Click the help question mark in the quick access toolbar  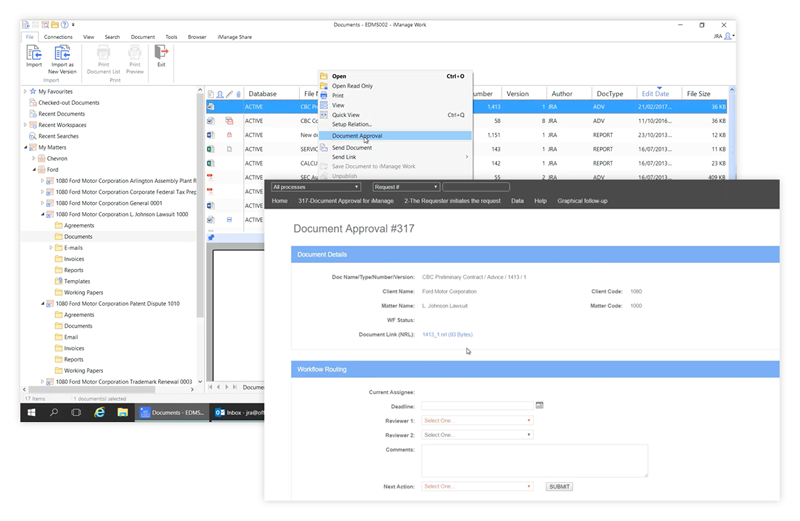click(64, 24)
